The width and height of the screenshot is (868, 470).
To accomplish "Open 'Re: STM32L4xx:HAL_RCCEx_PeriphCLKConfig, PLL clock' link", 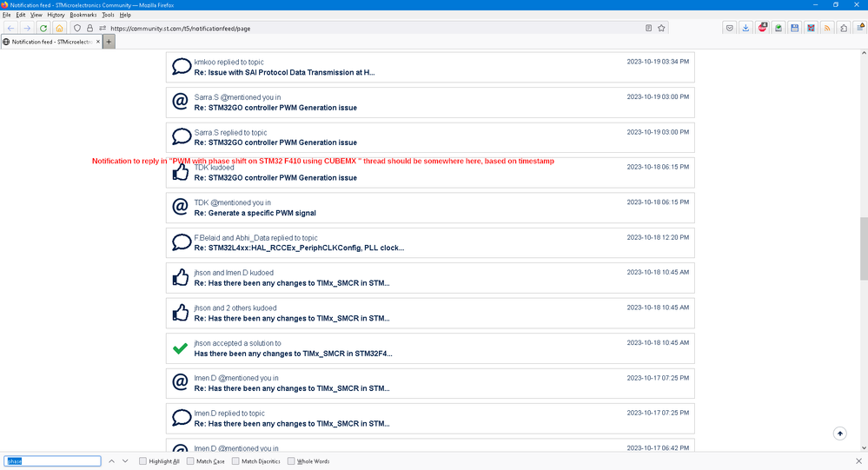I will pyautogui.click(x=299, y=248).
